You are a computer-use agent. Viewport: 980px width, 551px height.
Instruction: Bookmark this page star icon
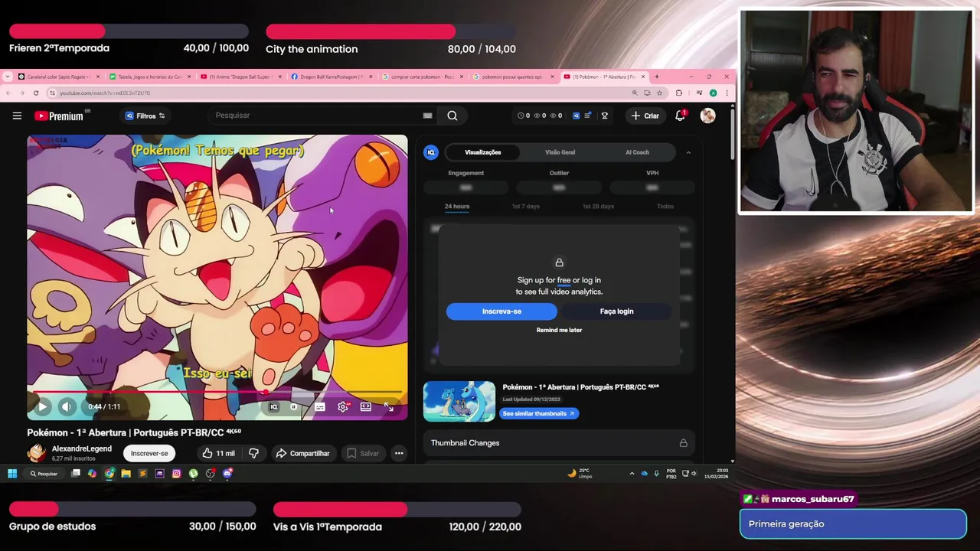659,93
